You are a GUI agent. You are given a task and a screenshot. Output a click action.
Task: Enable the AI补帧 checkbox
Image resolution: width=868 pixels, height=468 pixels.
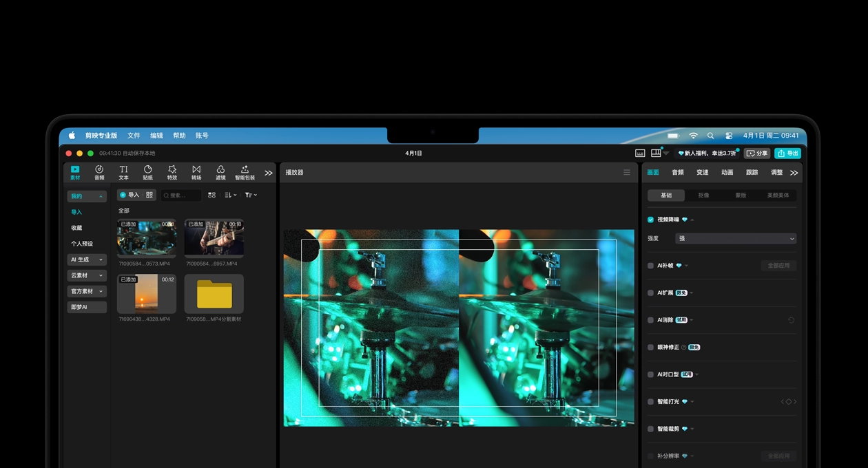pyautogui.click(x=650, y=266)
